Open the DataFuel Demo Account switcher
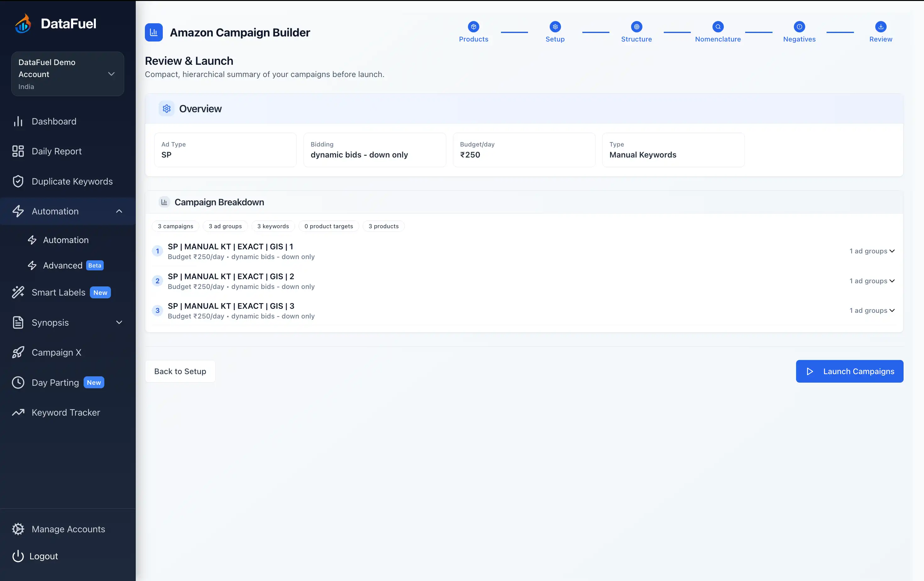 68,74
